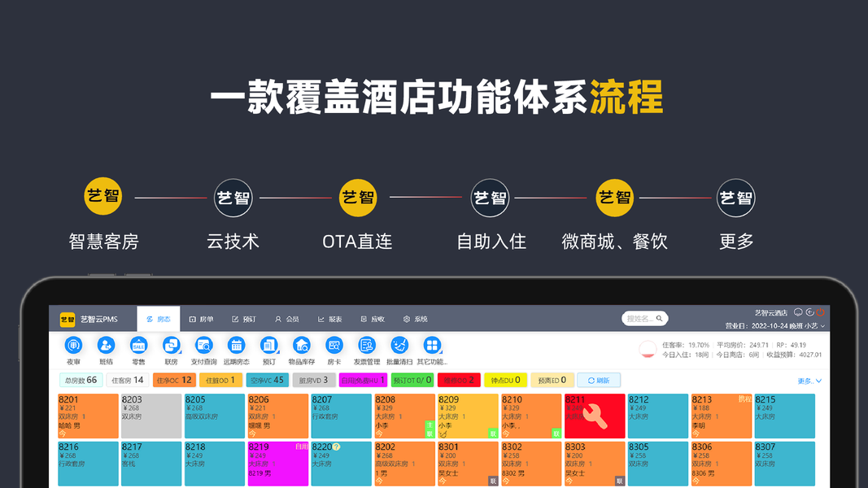Open the 物品库存 inventory icon
The height and width of the screenshot is (488, 868).
coord(302,345)
